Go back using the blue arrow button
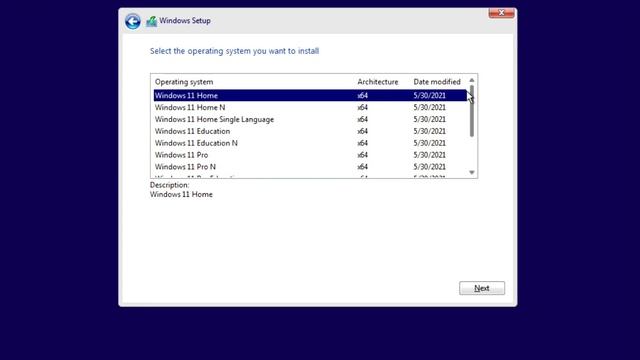 [x=133, y=21]
